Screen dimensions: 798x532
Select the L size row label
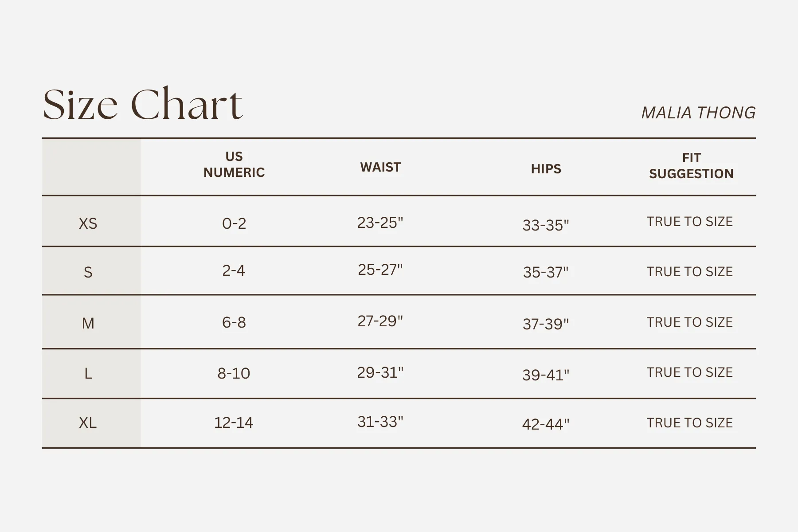88,374
